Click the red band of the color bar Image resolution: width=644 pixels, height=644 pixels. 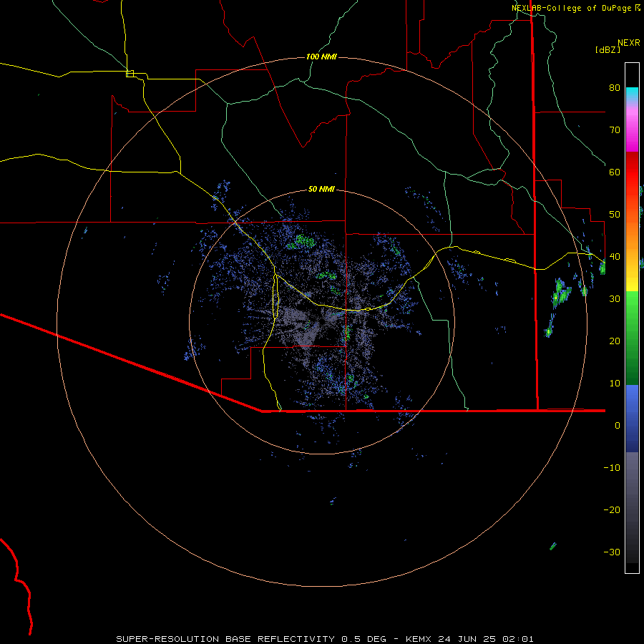click(x=632, y=172)
